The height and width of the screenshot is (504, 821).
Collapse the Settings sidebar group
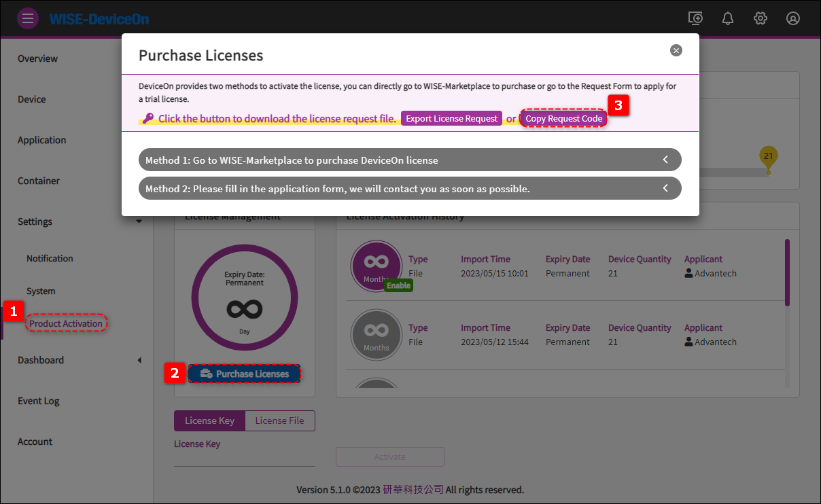[x=139, y=221]
